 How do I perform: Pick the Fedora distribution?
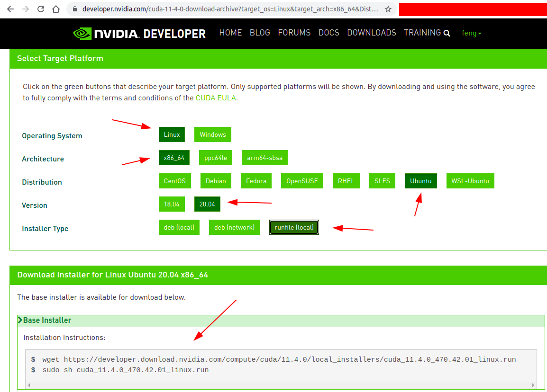[256, 181]
